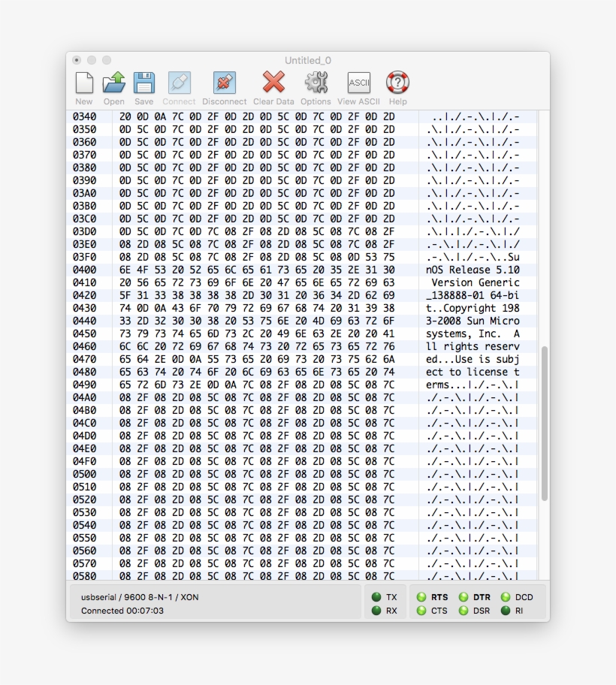
Task: Inspect the CTS status LED
Action: pos(423,610)
